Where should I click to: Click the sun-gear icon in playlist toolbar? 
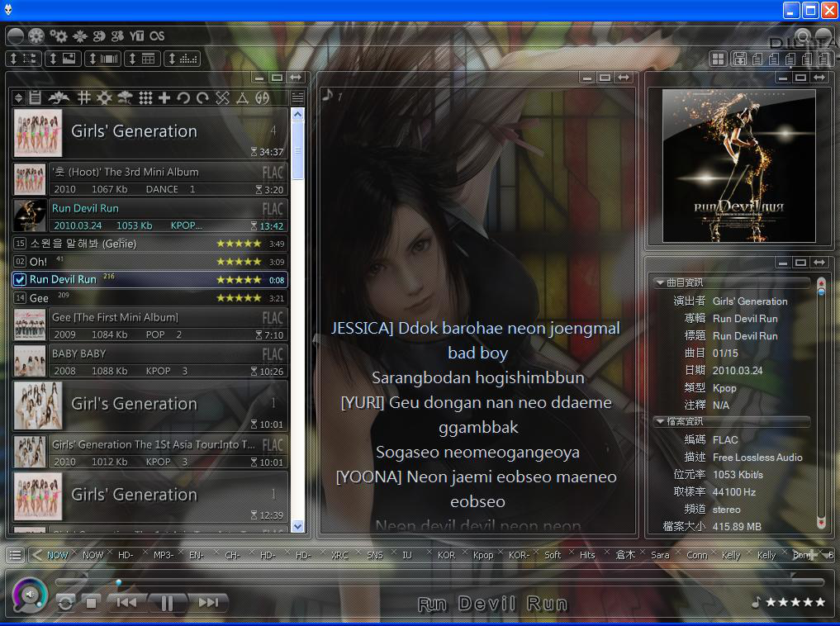click(x=104, y=97)
